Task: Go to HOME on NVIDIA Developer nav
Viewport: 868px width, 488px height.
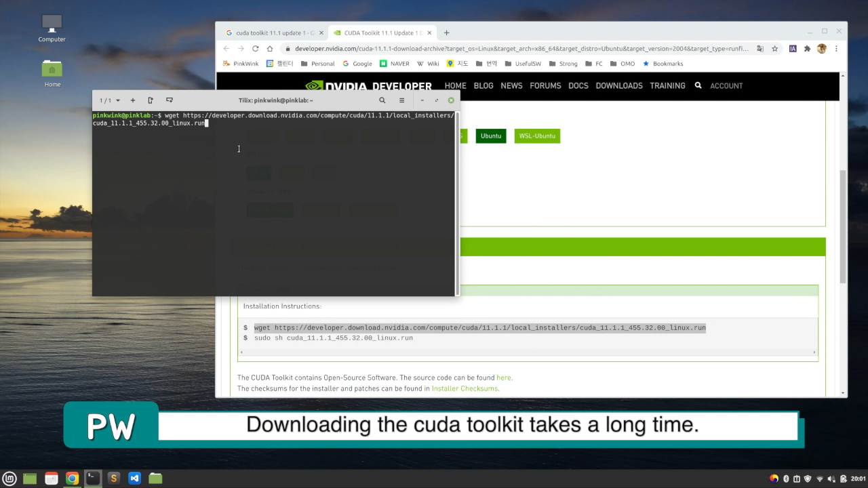Action: coord(455,86)
